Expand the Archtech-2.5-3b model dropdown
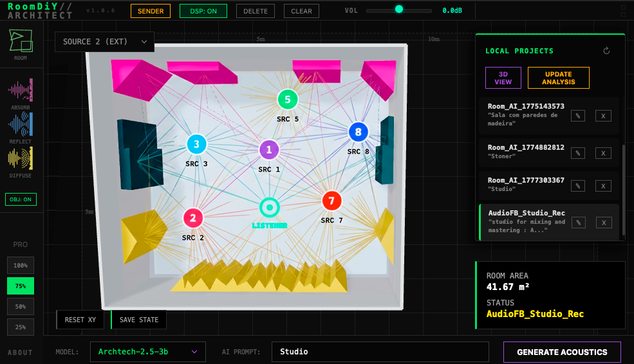This screenshot has height=364, width=634. click(147, 352)
